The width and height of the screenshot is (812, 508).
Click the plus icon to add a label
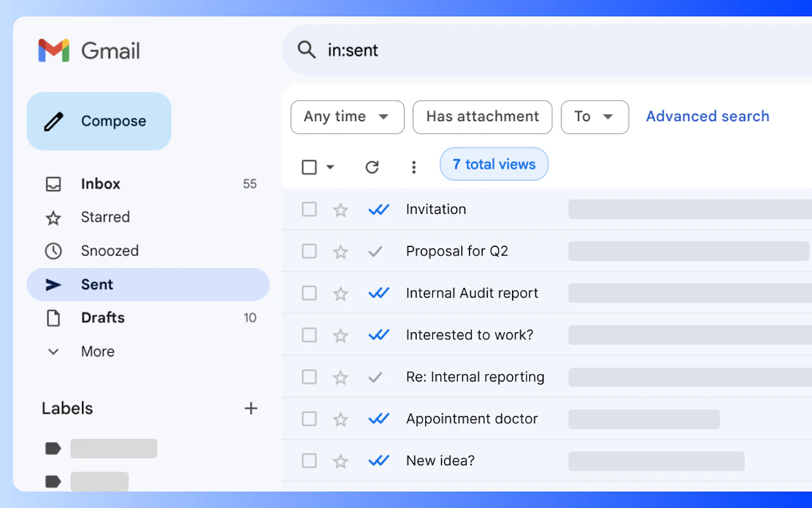pyautogui.click(x=251, y=408)
